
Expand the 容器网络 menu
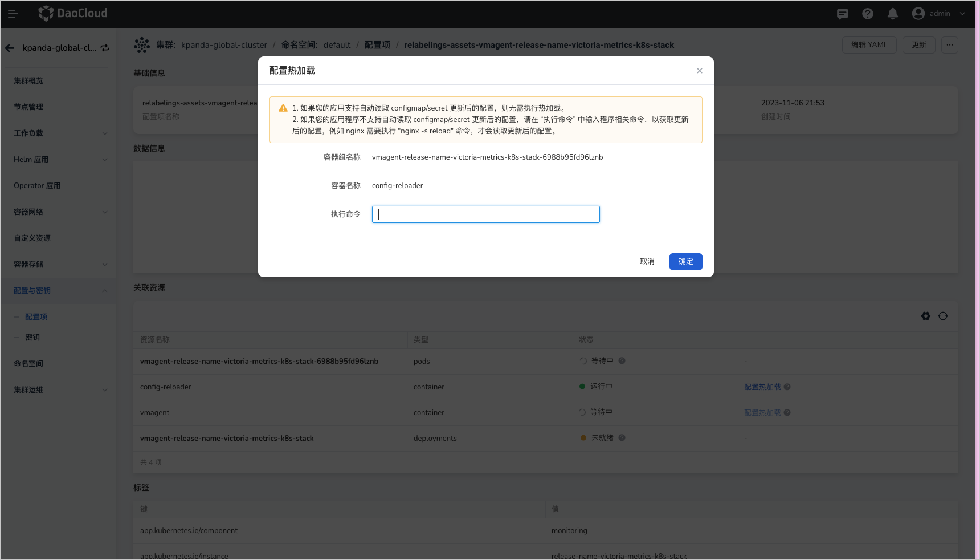coord(59,212)
